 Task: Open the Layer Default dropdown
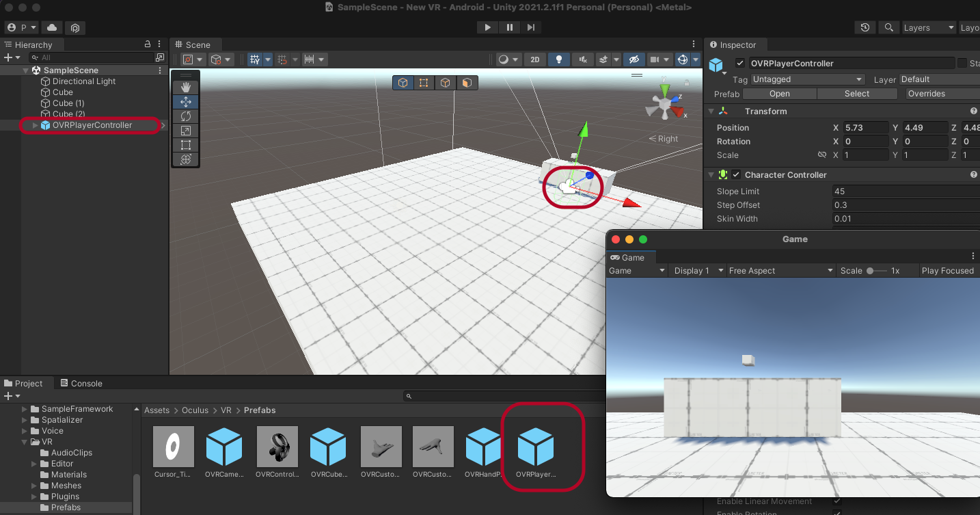tap(939, 79)
